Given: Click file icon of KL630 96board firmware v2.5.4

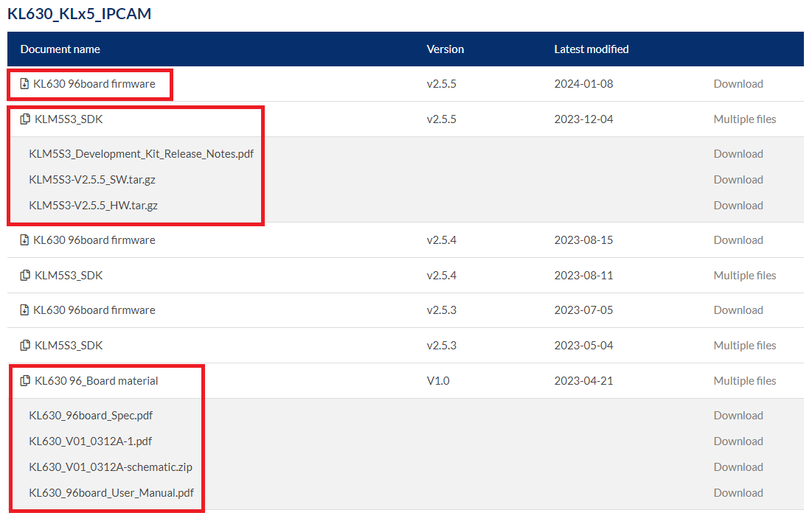Looking at the screenshot, I should pos(24,240).
